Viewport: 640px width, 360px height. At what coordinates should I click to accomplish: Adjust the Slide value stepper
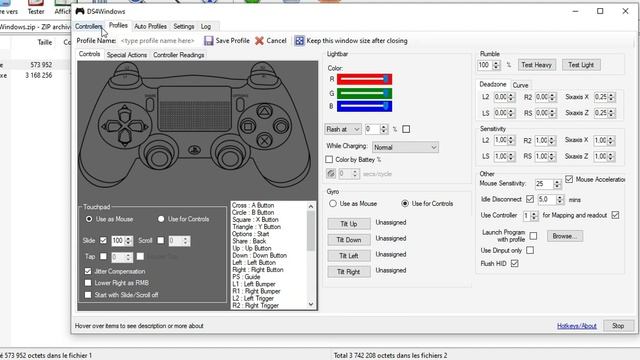pos(128,241)
